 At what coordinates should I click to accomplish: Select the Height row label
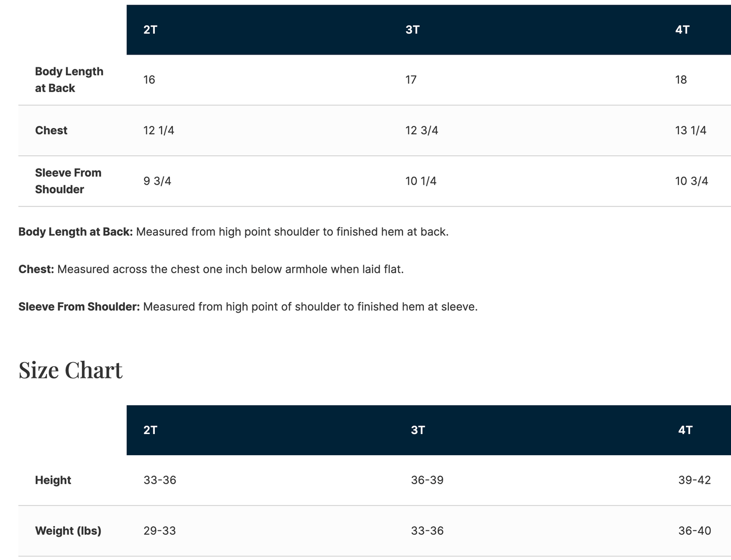tap(53, 480)
